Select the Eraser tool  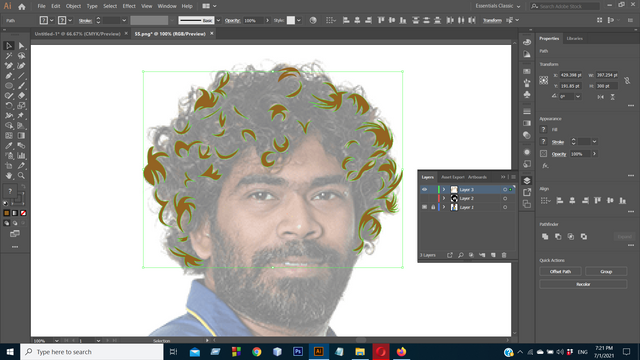click(x=21, y=96)
